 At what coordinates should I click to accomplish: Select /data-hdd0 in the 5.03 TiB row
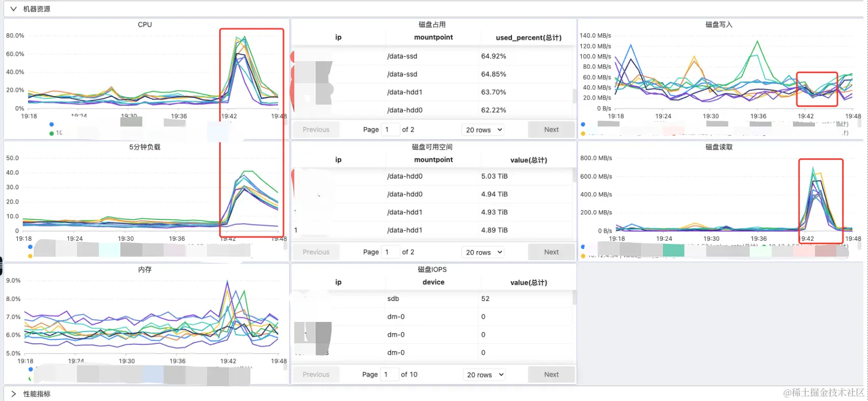[x=404, y=176]
